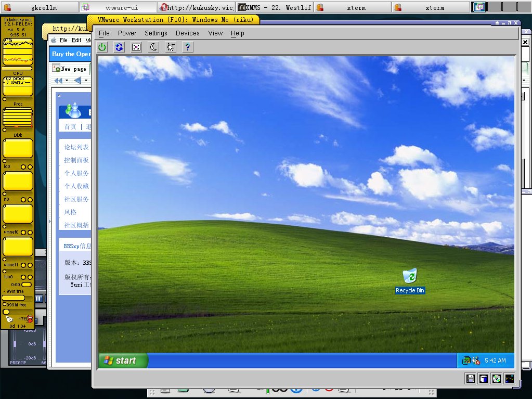532x399 pixels.
Task: Open the browser window's File menu
Action: point(63,41)
